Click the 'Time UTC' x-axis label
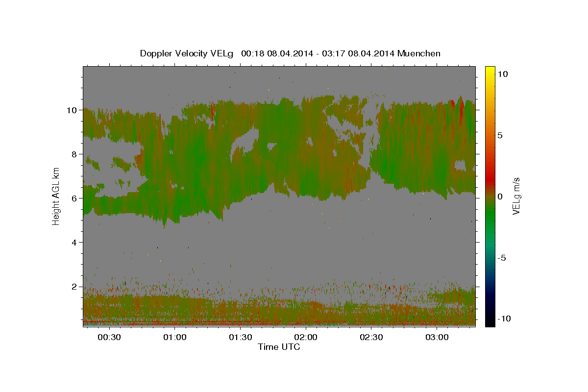This screenshot has width=588, height=392. coord(279,347)
